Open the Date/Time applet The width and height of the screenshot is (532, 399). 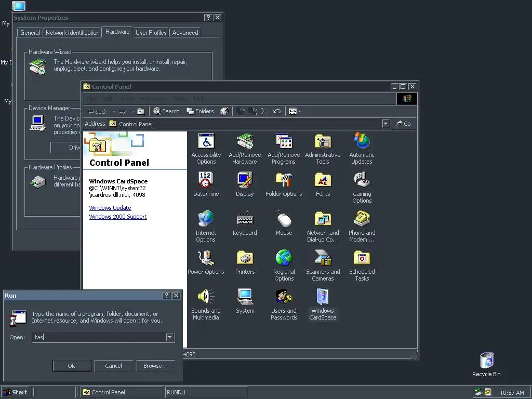[206, 184]
